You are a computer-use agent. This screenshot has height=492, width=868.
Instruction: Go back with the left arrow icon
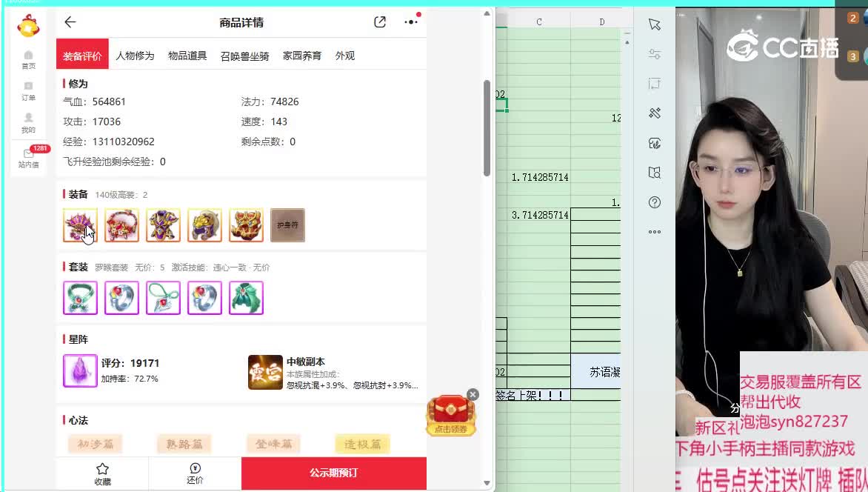[70, 22]
